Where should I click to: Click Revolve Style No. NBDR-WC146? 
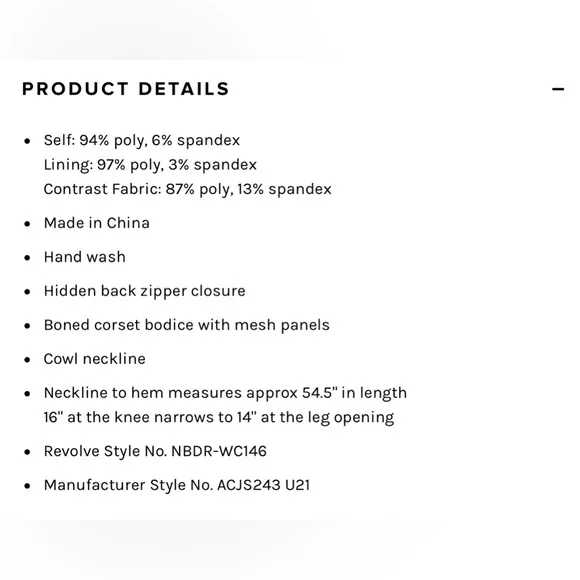click(155, 451)
